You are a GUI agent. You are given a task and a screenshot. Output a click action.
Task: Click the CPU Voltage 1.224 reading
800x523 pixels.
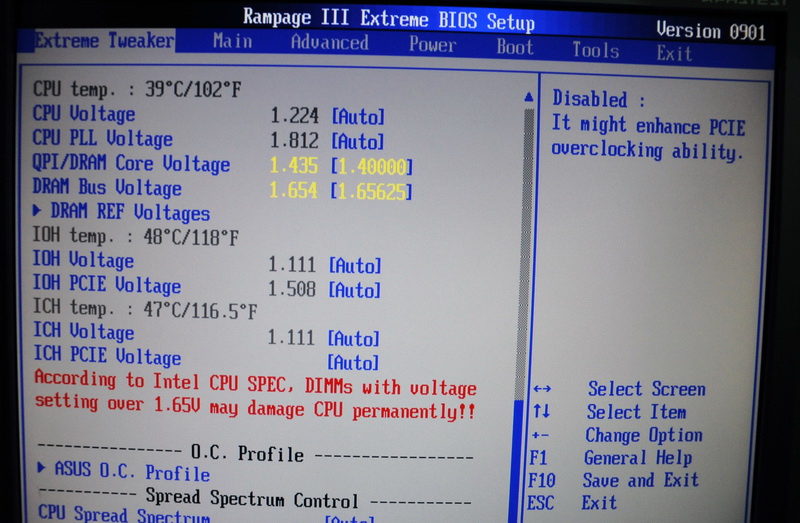point(294,116)
